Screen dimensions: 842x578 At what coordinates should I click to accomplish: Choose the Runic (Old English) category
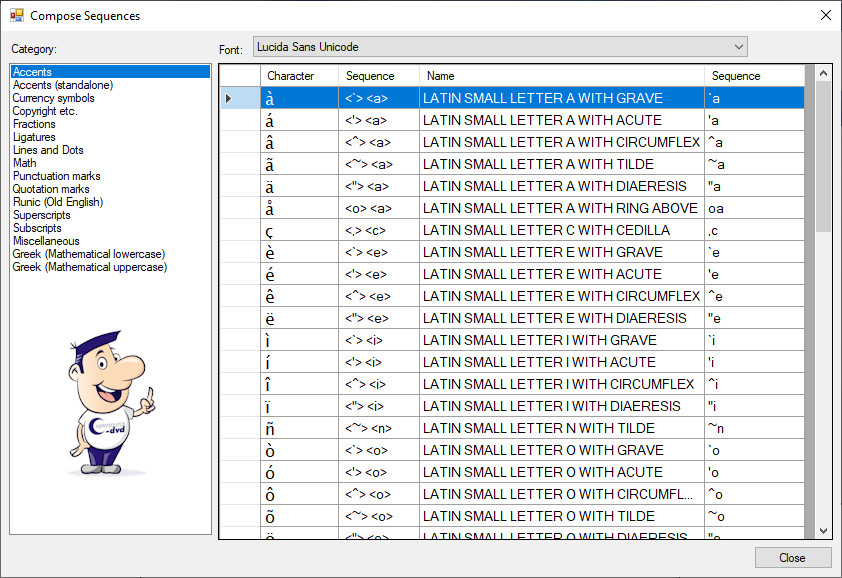pyautogui.click(x=58, y=202)
